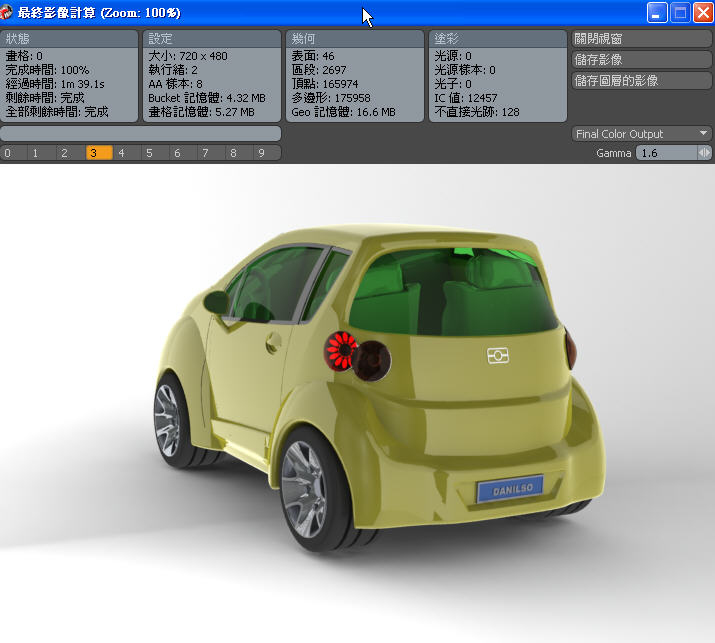Click the text '不直接光跡: 128'

click(477, 112)
